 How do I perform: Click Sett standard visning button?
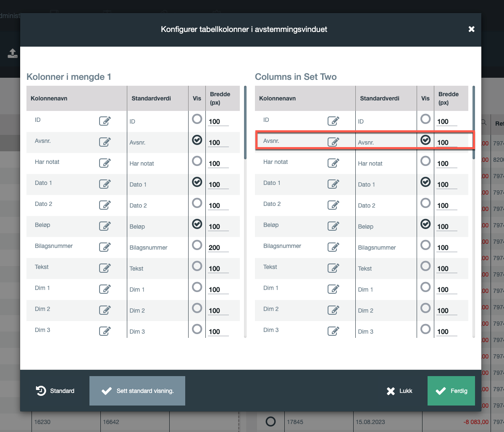click(x=137, y=391)
